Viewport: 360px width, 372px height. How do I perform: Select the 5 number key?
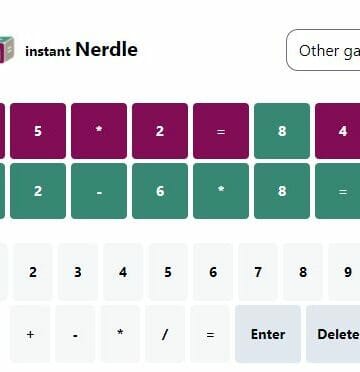[168, 272]
